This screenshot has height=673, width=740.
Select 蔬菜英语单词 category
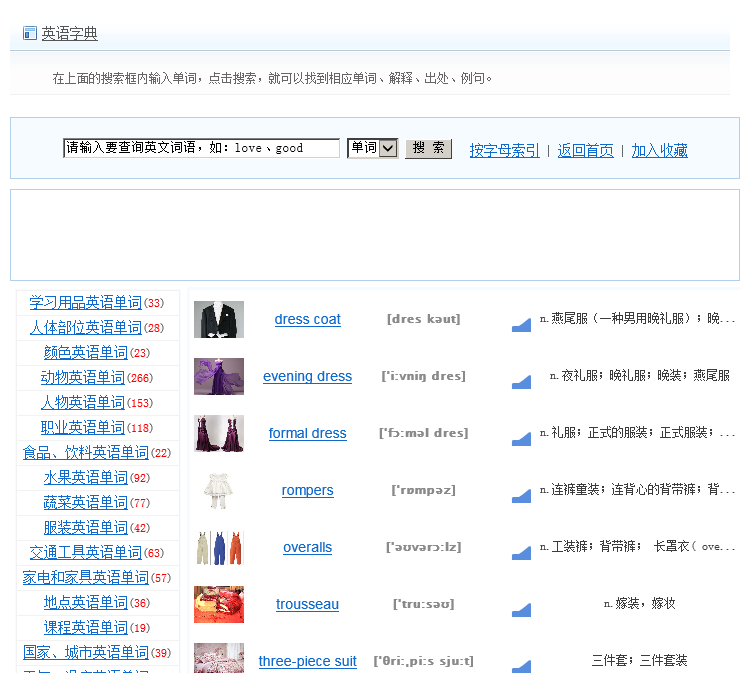click(x=85, y=503)
